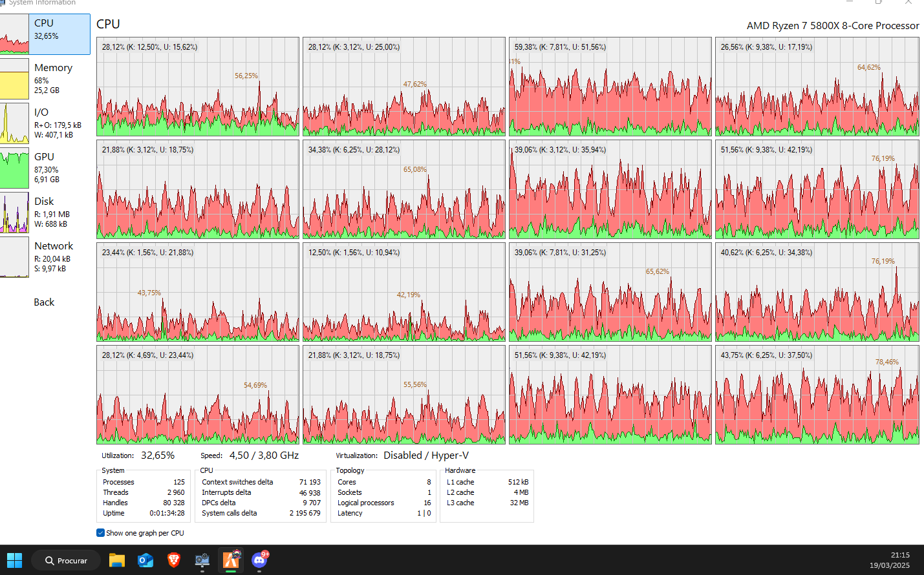Screen dimensions: 924x575
Task: Click the graph labeled 40,62% (K: 6,25%, U: 34,38%)
Action: click(817, 292)
